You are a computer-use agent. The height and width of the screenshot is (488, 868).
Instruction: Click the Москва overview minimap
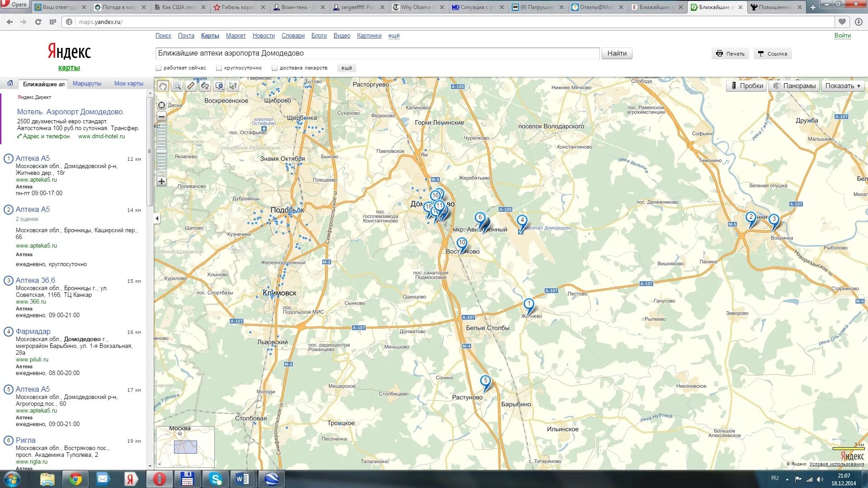(x=185, y=446)
